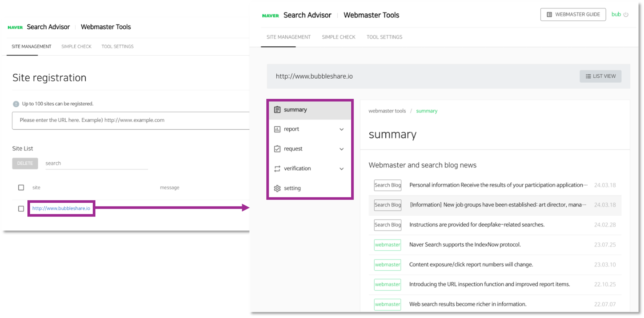The image size is (644, 318).
Task: Click 'Webmaster and search blog news' heading
Action: tap(422, 165)
